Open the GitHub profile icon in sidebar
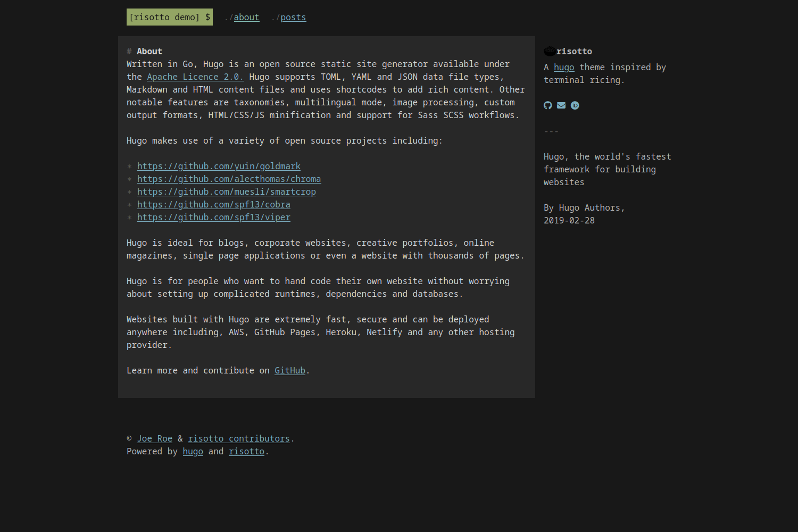 click(x=547, y=105)
